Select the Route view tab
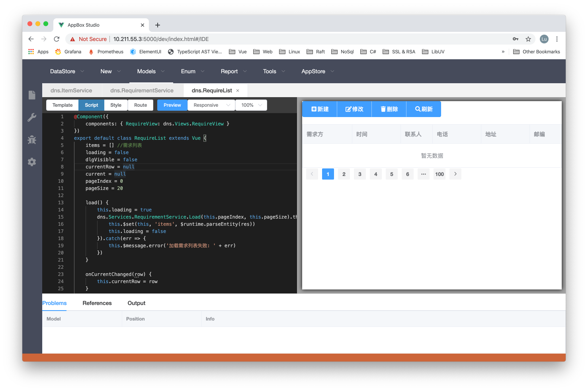588x391 pixels. (x=141, y=105)
